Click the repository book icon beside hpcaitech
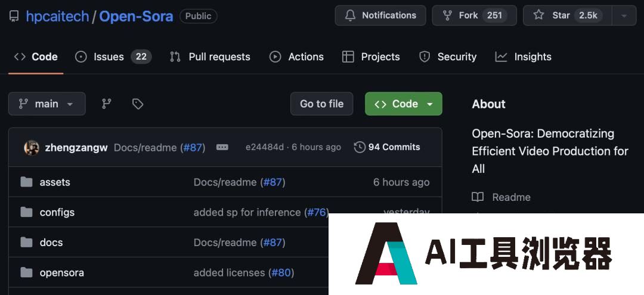The height and width of the screenshot is (295, 644). pyautogui.click(x=14, y=17)
